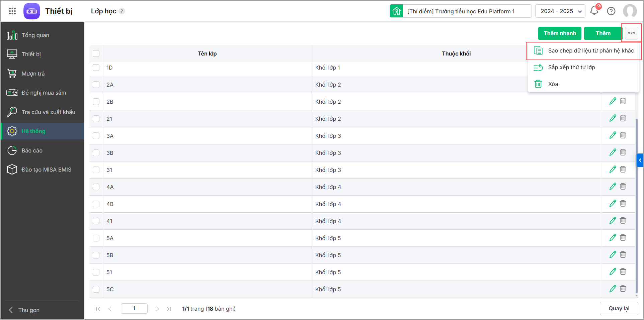Viewport: 644px width, 320px height.
Task: Check the box for class 5A
Action: coord(96,238)
